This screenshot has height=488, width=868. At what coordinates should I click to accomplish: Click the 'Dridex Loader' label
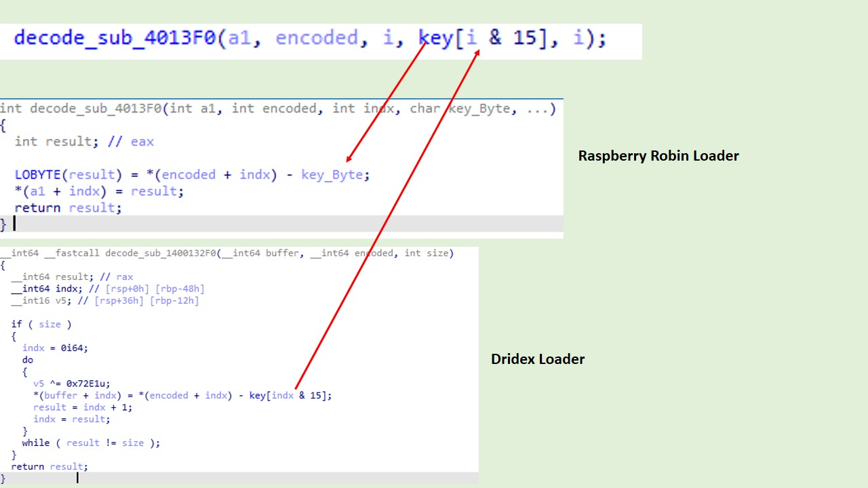[x=538, y=359]
